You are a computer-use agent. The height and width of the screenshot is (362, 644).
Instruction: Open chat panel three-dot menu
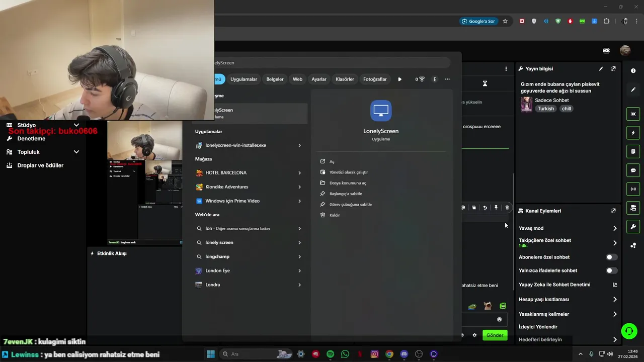click(506, 69)
